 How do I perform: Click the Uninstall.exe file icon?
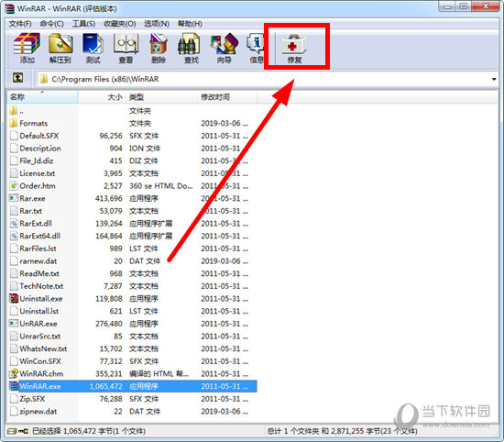click(14, 299)
